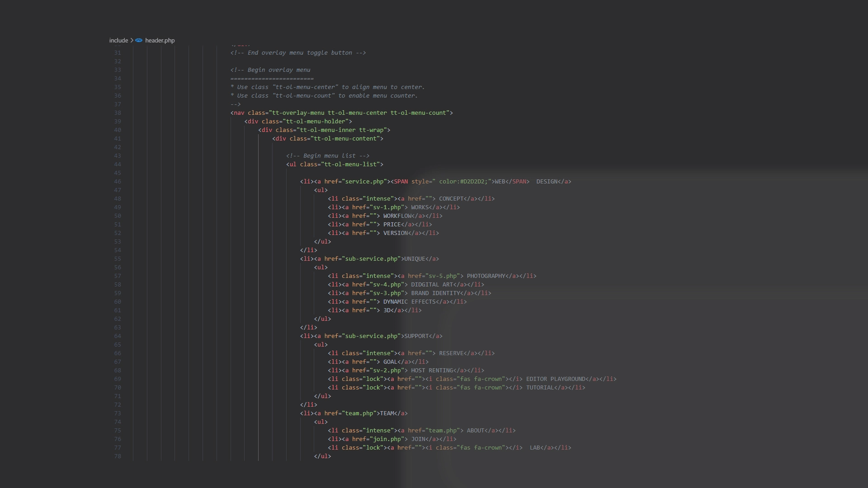Click line number 73 in the gutter
The width and height of the screenshot is (868, 488).
[x=118, y=413]
